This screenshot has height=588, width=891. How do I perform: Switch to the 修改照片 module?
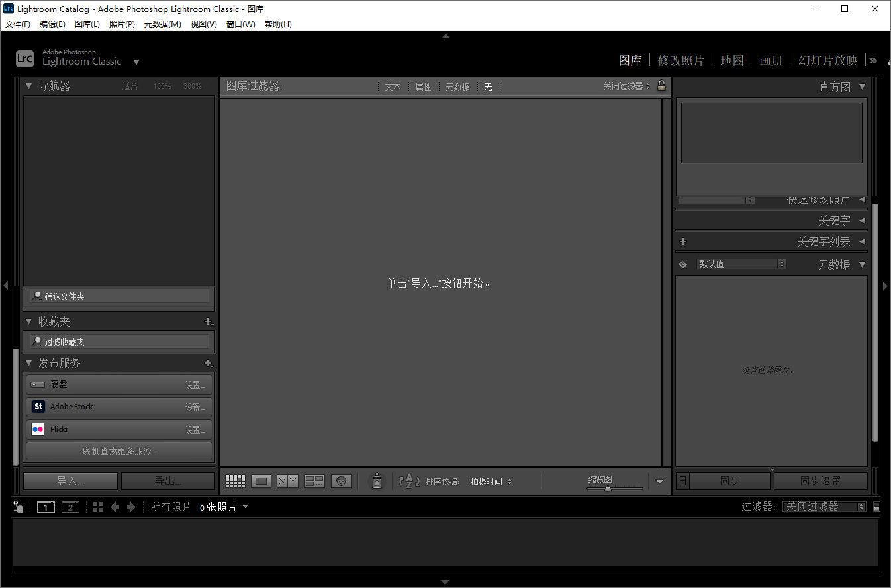pyautogui.click(x=681, y=60)
